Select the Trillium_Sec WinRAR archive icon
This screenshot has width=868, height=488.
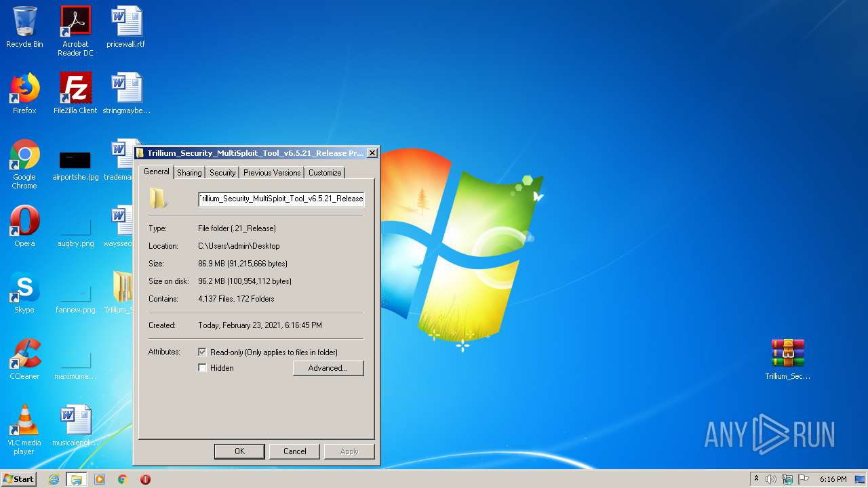(787, 359)
